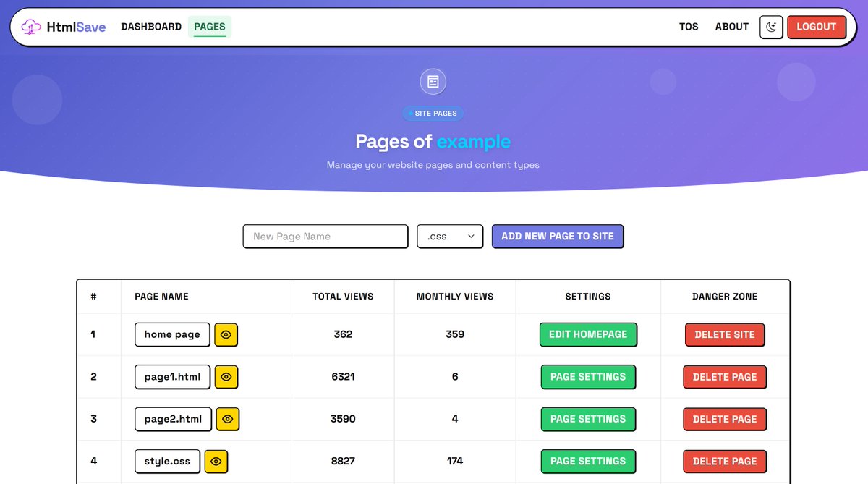The width and height of the screenshot is (868, 484).
Task: Log out with the Logout button
Action: [817, 27]
